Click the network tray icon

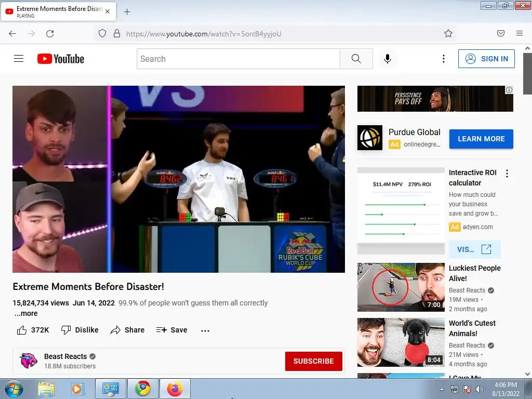click(454, 389)
